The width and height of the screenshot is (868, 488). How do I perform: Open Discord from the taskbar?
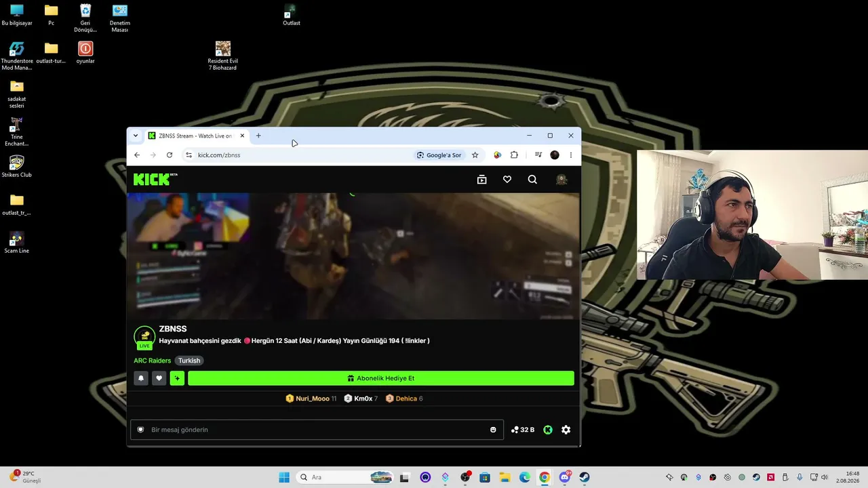[x=564, y=477]
